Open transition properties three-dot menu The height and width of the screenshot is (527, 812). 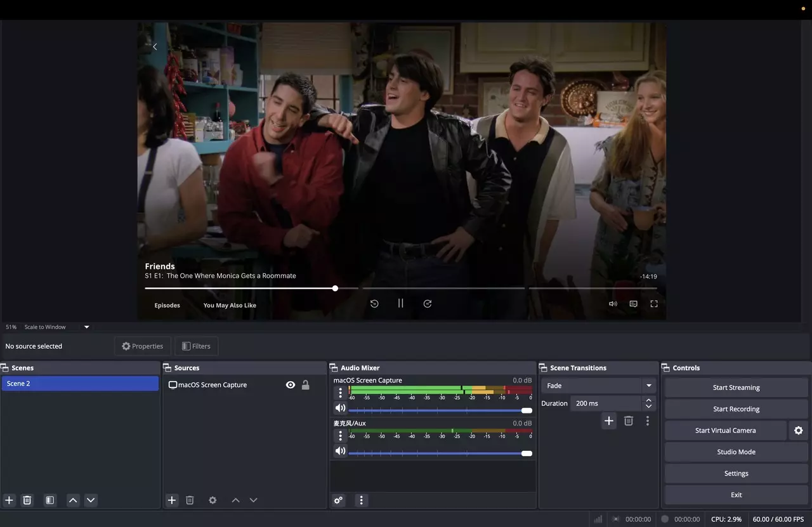pyautogui.click(x=648, y=420)
